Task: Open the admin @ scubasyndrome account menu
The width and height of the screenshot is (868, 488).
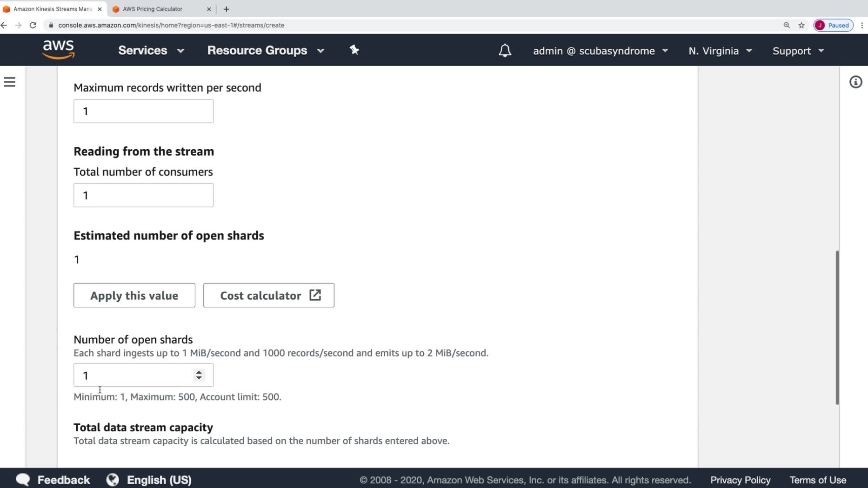Action: [600, 51]
